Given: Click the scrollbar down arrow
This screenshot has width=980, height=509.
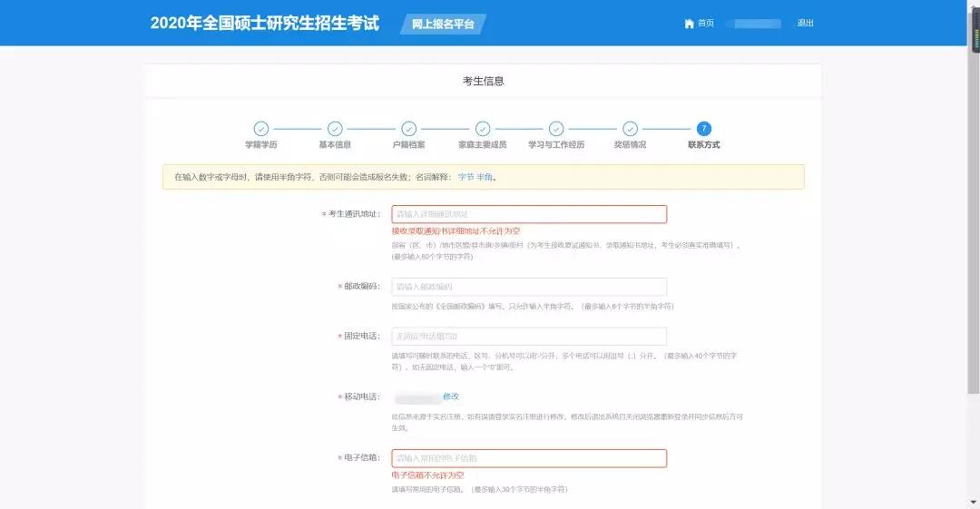Looking at the screenshot, I should pos(974,503).
